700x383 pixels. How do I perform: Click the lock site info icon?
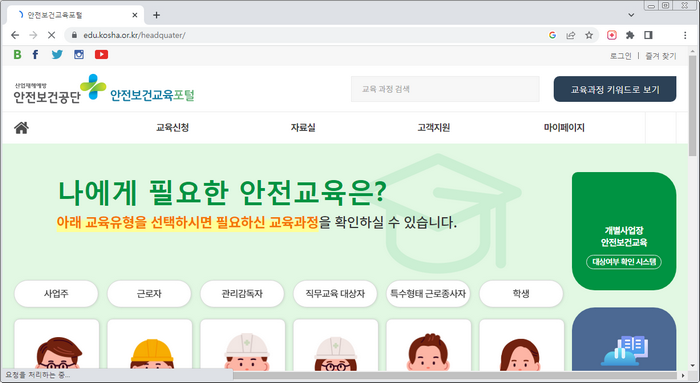[x=75, y=35]
